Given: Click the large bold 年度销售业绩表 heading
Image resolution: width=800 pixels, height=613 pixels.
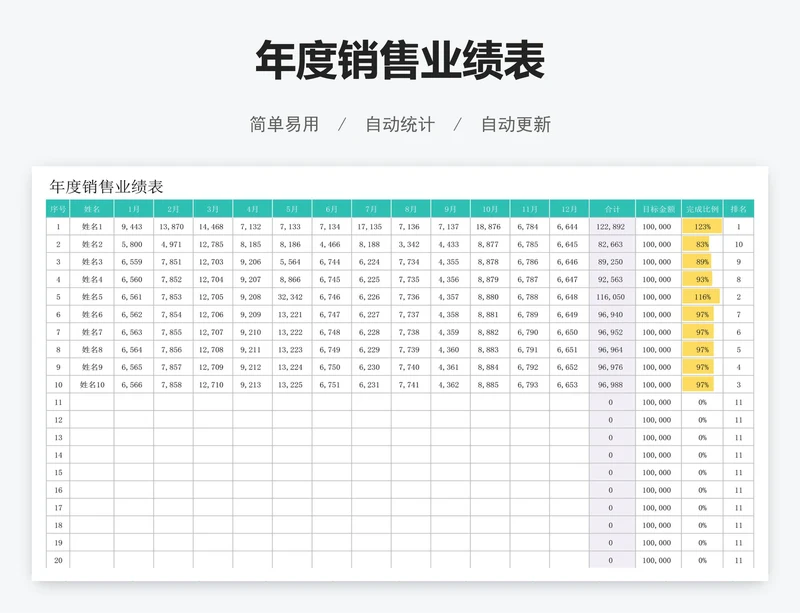Looking at the screenshot, I should pos(400,60).
